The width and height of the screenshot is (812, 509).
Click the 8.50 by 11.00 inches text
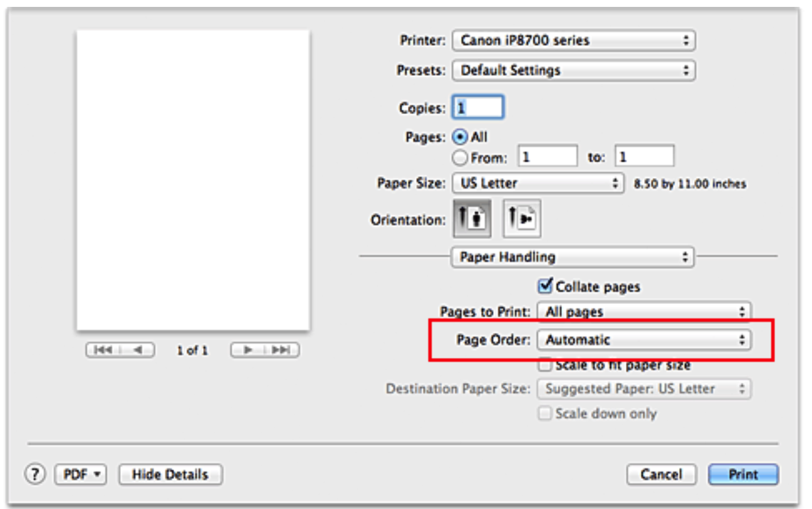690,184
